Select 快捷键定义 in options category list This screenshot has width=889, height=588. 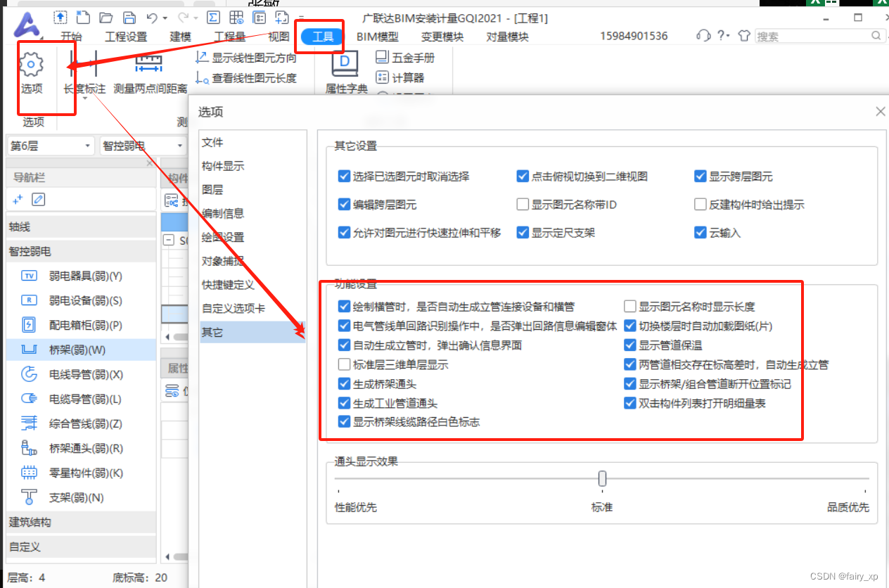point(252,285)
